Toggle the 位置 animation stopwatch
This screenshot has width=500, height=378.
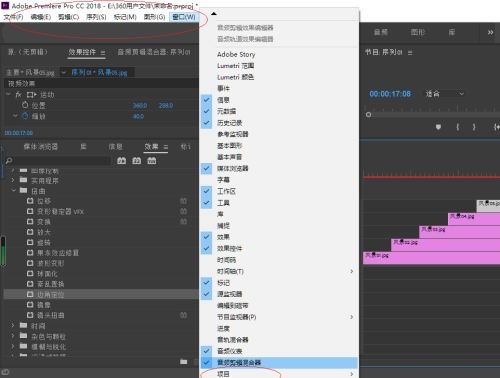pyautogui.click(x=25, y=105)
